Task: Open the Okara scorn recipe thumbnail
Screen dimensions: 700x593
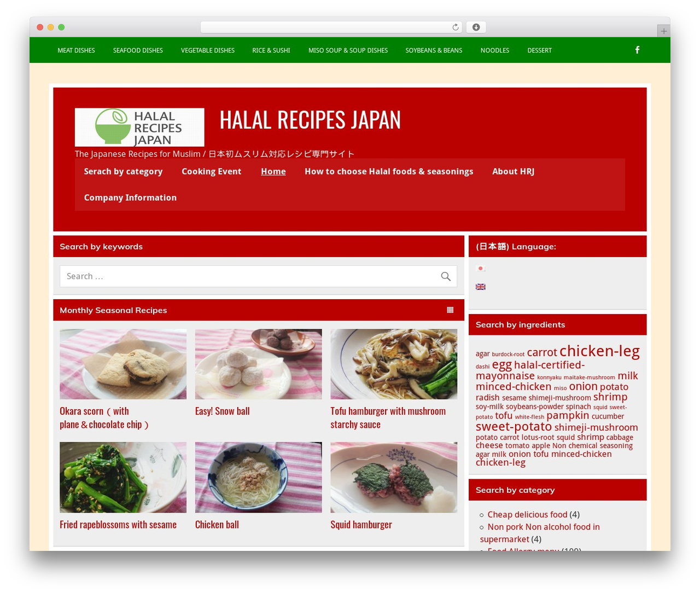Action: 123,364
